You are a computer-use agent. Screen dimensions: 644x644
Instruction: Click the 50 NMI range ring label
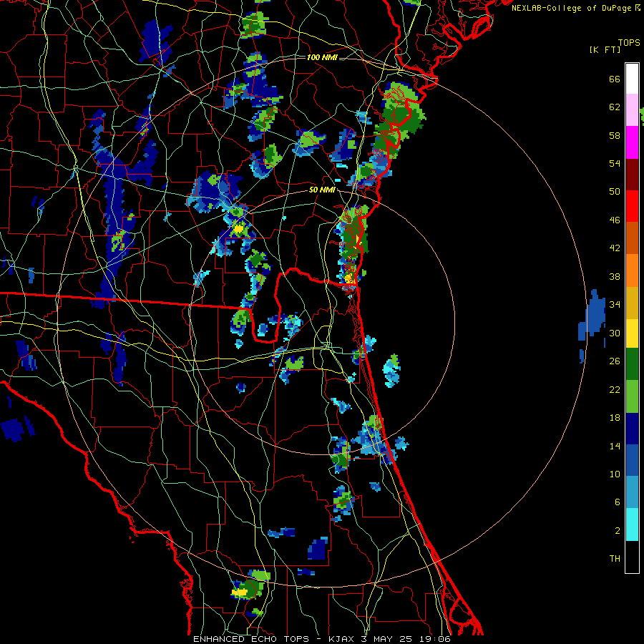point(322,190)
